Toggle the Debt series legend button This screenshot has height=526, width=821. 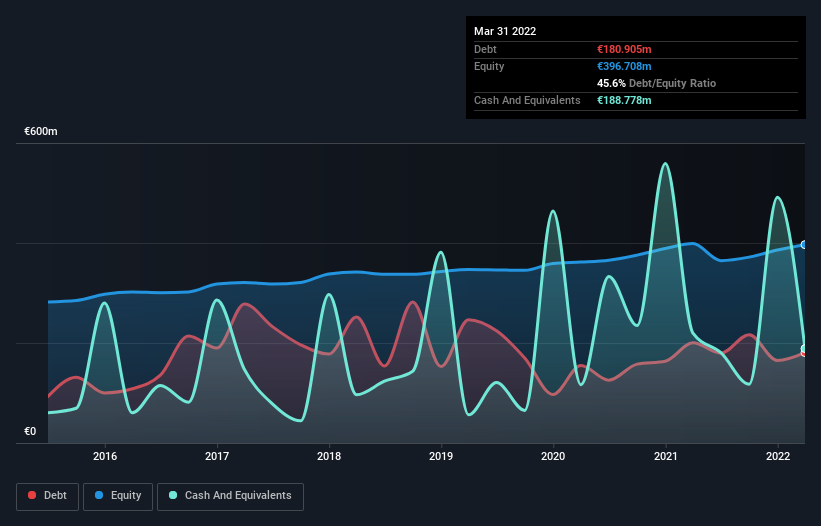(x=47, y=496)
